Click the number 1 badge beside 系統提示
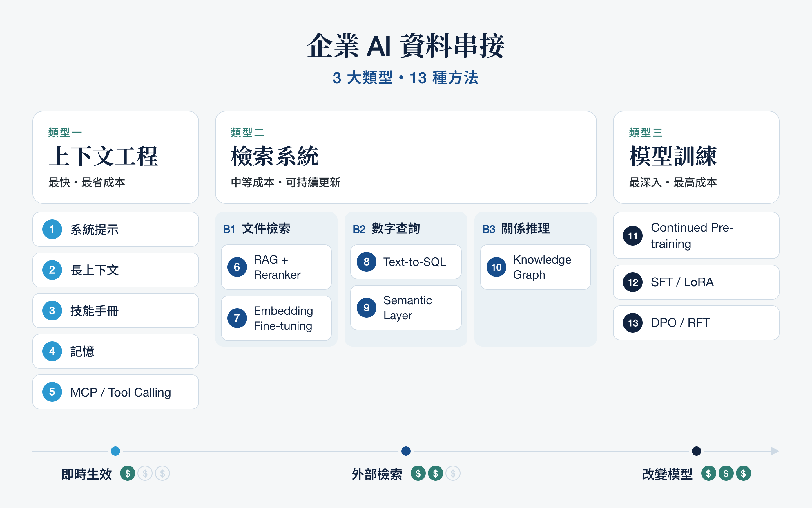Image resolution: width=812 pixels, height=508 pixels. [x=52, y=230]
